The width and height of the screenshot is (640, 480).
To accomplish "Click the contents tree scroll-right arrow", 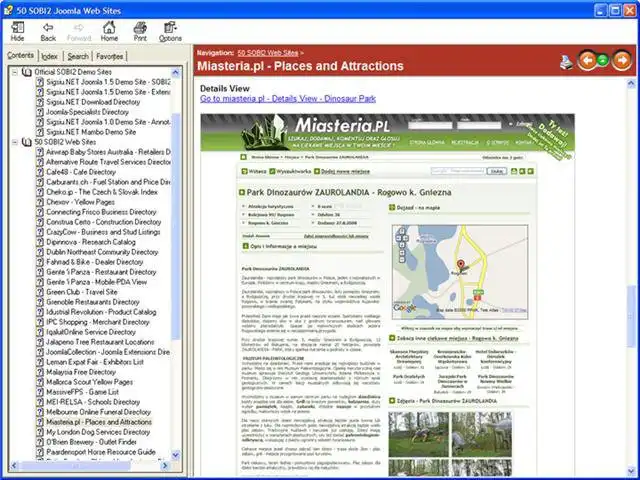I will (x=165, y=466).
